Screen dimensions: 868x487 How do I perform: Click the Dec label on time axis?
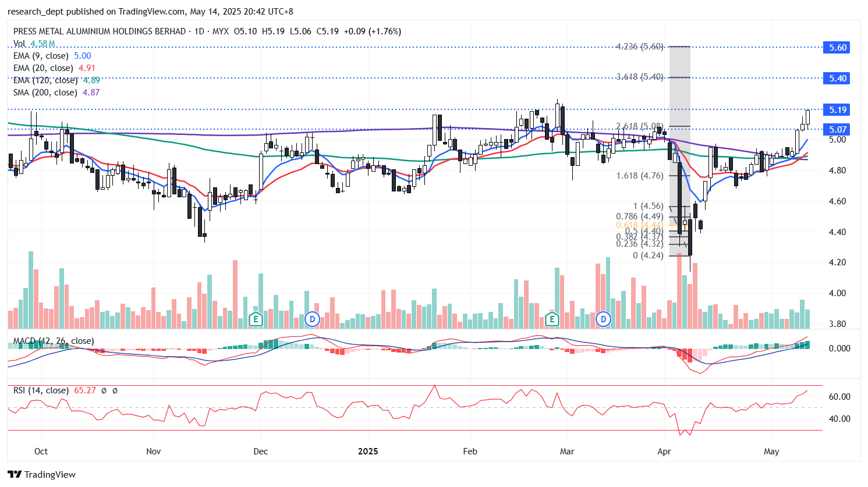[x=261, y=452]
